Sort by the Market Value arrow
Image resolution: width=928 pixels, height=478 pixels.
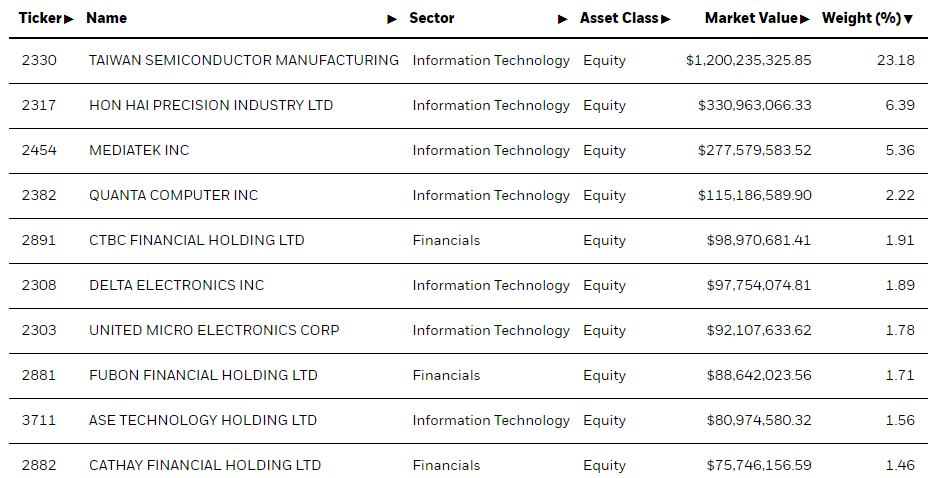805,19
